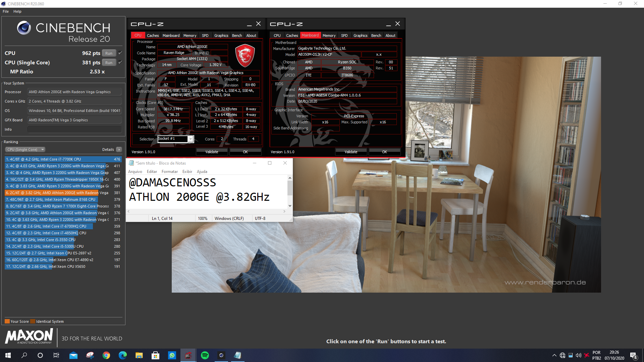
Task: Open WhatsApp from taskbar
Action: coord(172,355)
